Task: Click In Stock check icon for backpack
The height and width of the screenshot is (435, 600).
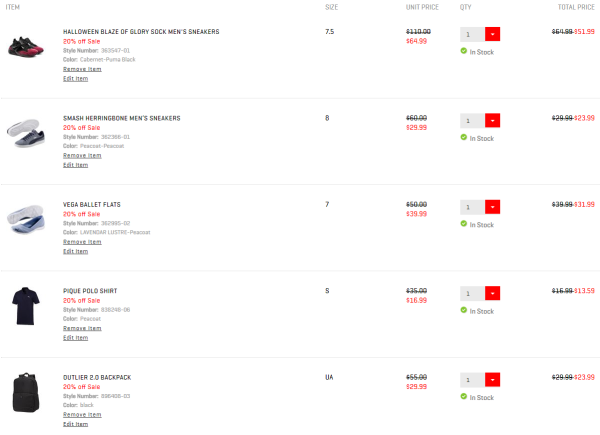Action: point(464,396)
